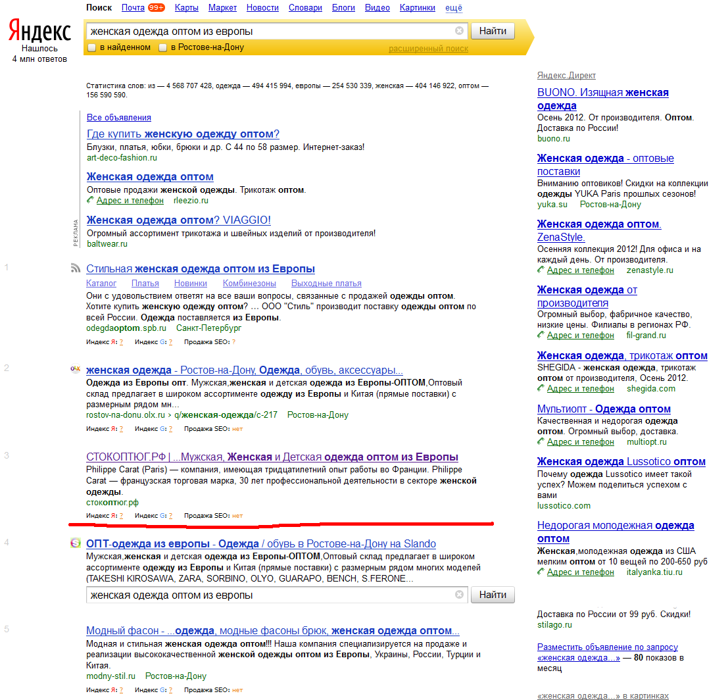Click the top Найти search button
728x700 pixels.
[x=493, y=31]
